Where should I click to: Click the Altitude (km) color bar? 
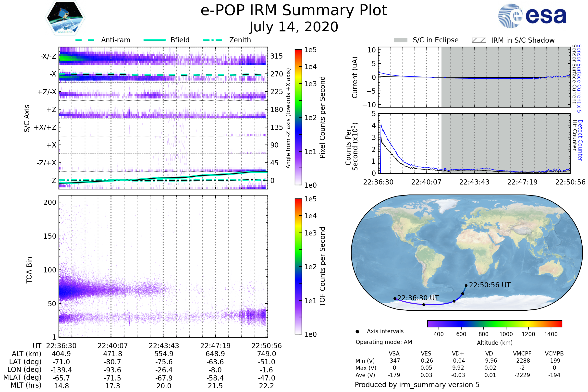pos(494,323)
